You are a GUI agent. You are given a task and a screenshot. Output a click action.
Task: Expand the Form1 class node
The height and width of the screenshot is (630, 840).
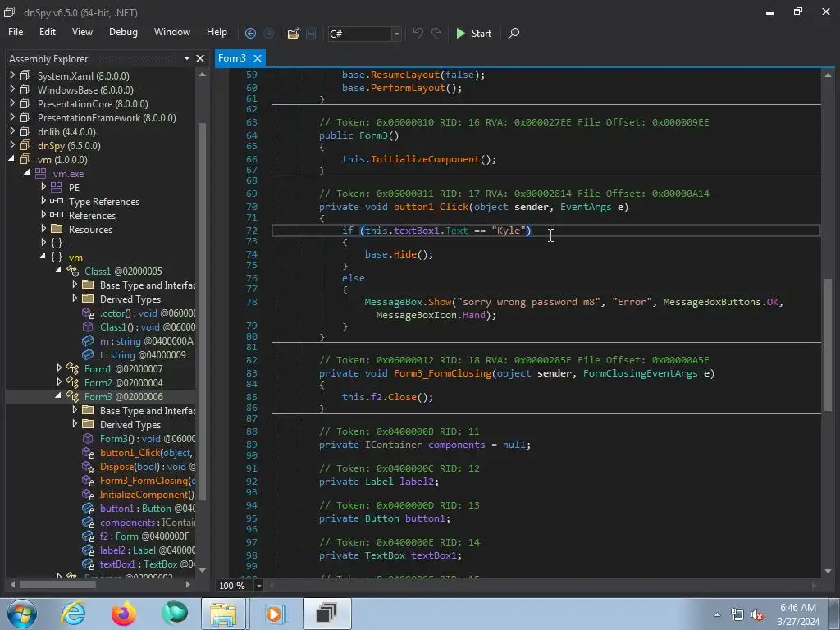tap(59, 368)
